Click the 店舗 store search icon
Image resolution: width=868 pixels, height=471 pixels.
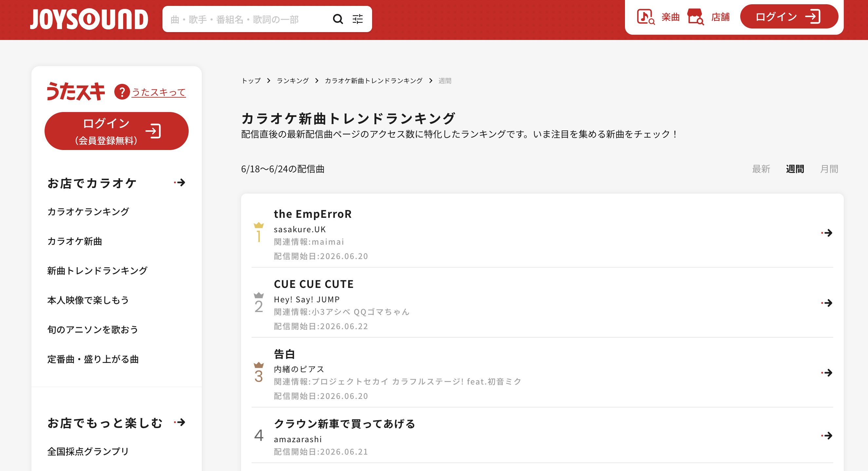[695, 17]
